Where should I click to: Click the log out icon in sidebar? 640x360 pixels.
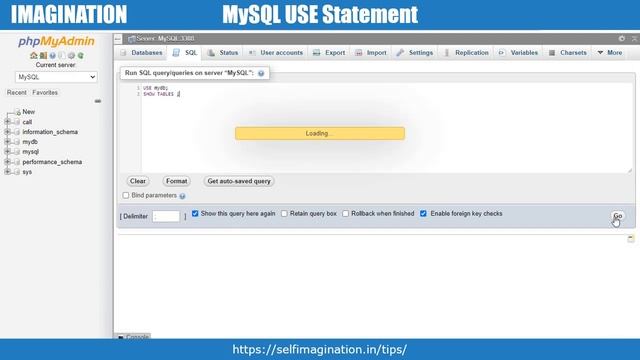click(43, 56)
